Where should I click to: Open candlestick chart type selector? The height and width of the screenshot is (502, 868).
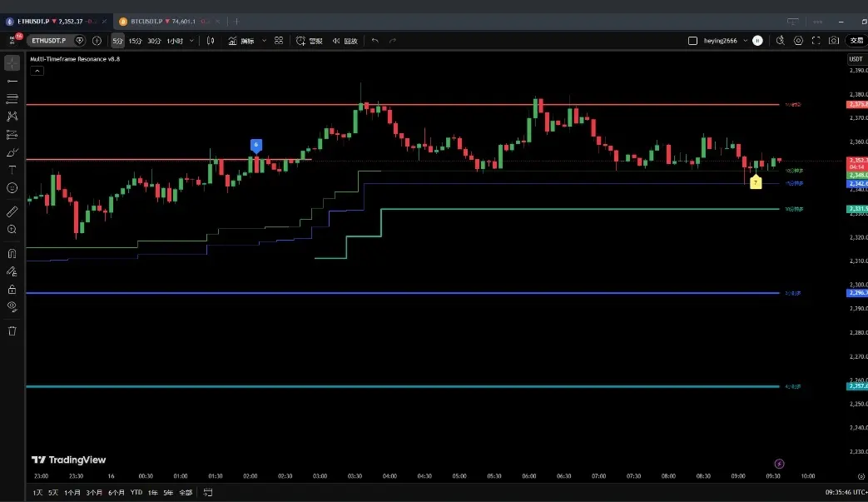click(211, 41)
